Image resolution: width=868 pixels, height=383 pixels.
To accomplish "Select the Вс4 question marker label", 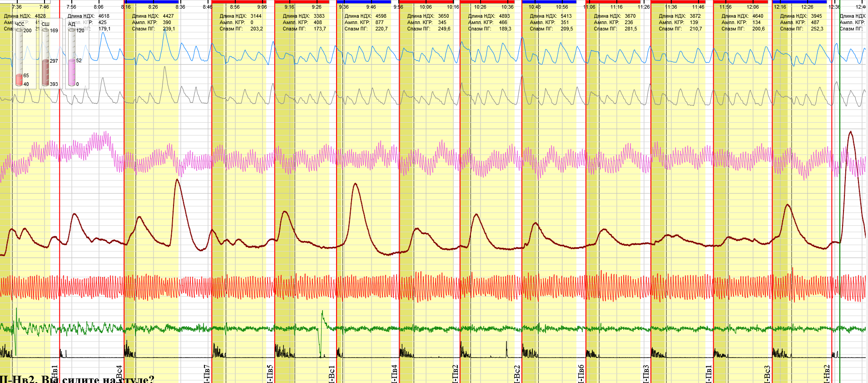I will [x=119, y=373].
